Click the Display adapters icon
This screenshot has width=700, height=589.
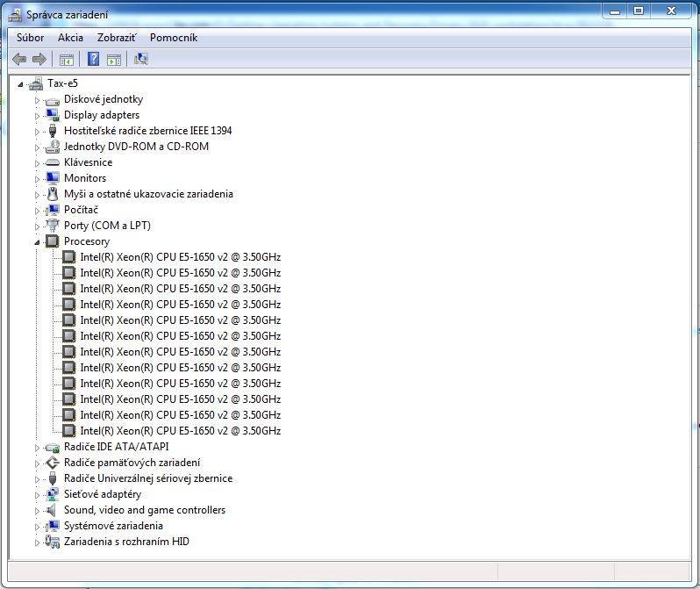[53, 115]
